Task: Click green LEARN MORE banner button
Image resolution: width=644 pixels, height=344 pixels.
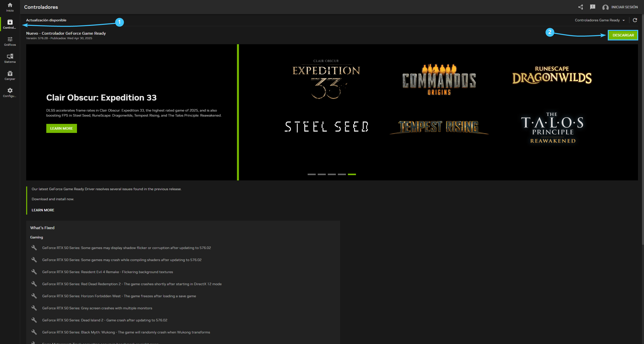Action: point(62,128)
